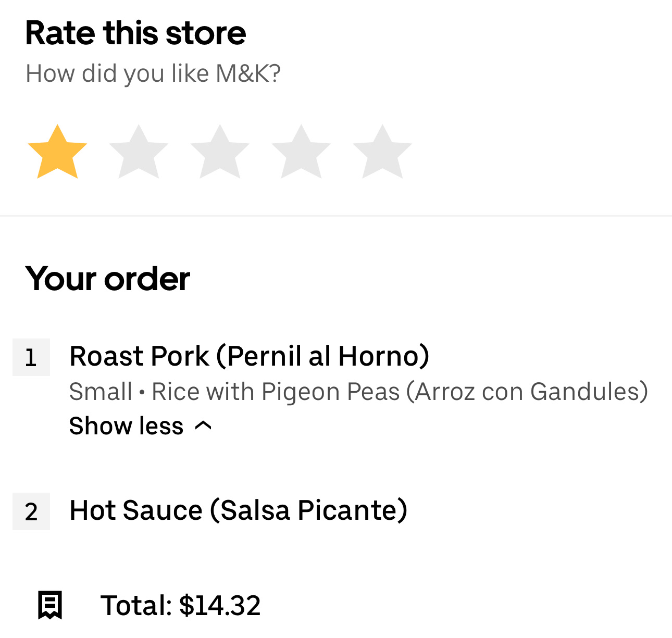
Task: Click the quantity badge showing 2
Action: pos(31,511)
